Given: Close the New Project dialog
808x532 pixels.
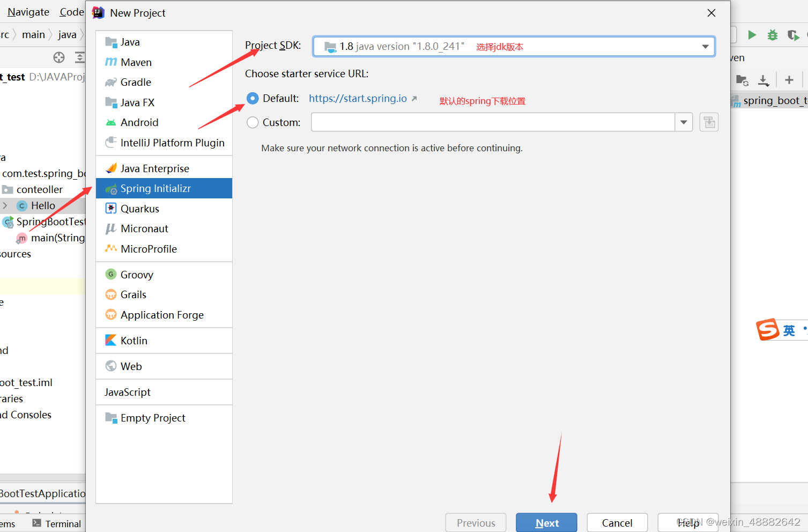Looking at the screenshot, I should [711, 13].
